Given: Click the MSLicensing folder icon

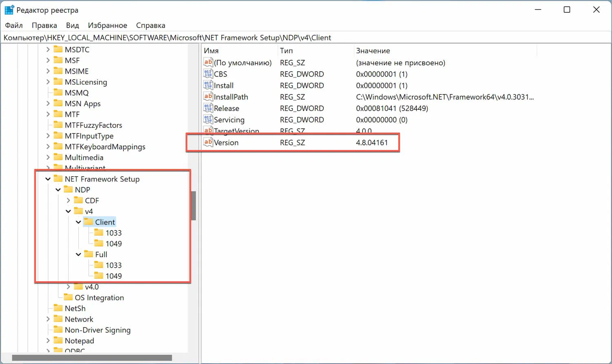Looking at the screenshot, I should 58,82.
